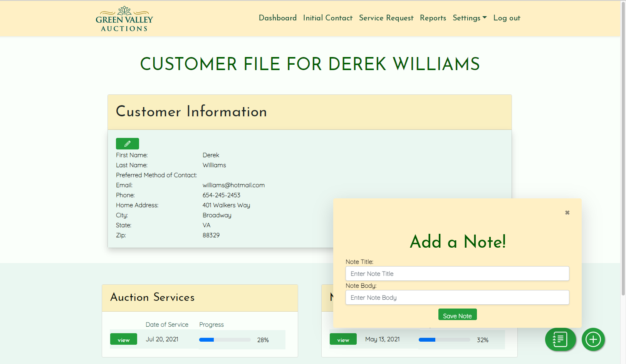Screen dimensions: 626x364
Task: Click the 32% progress bar
Action: click(444, 340)
